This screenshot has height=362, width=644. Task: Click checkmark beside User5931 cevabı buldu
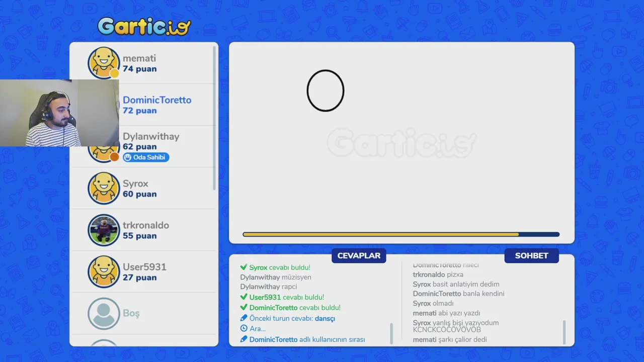click(244, 297)
